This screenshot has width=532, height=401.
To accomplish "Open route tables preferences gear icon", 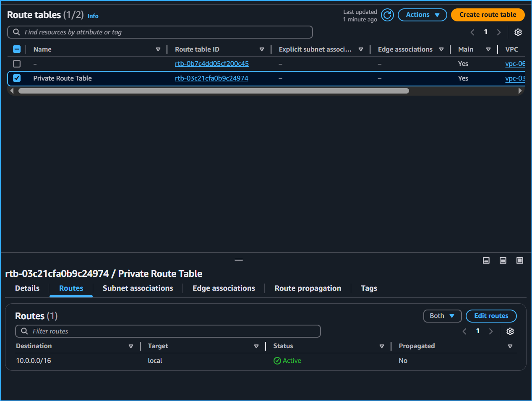I will 518,32.
